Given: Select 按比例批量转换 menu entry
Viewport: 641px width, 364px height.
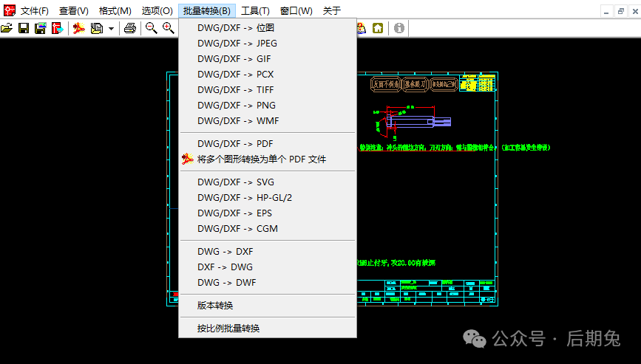Looking at the screenshot, I should 268,328.
